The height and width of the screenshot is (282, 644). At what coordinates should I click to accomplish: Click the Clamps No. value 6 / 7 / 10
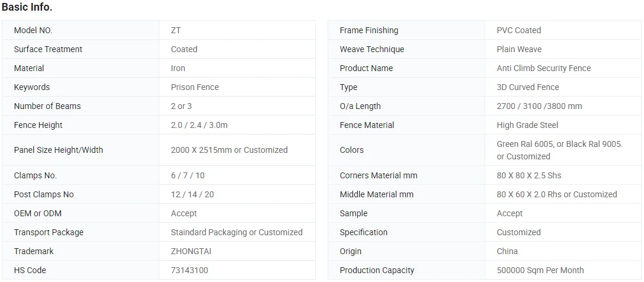pyautogui.click(x=187, y=175)
